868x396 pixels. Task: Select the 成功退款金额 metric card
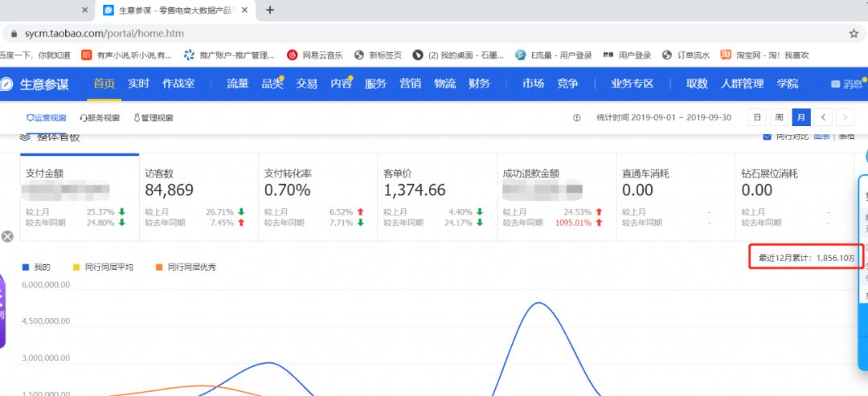pos(557,198)
